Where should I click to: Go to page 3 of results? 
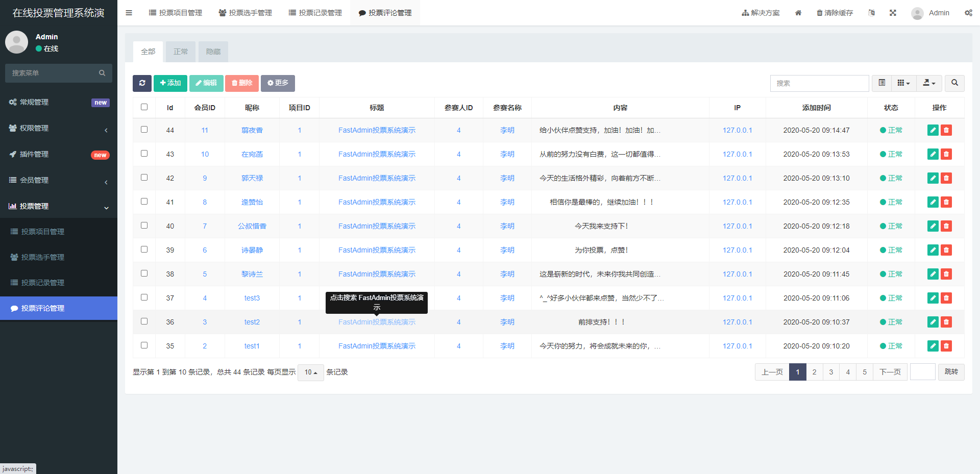click(x=831, y=372)
